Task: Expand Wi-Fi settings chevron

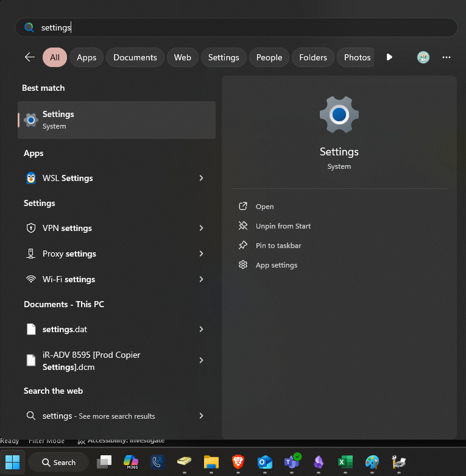Action: 201,279
